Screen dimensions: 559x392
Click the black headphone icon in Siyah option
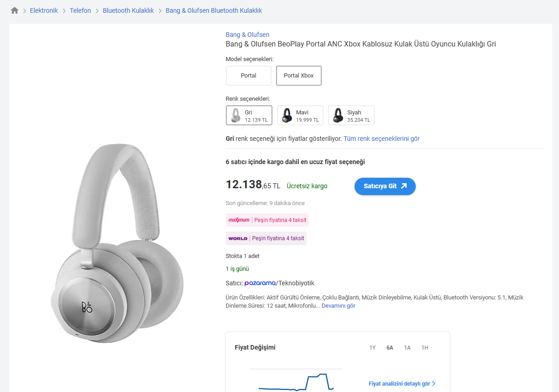(338, 115)
